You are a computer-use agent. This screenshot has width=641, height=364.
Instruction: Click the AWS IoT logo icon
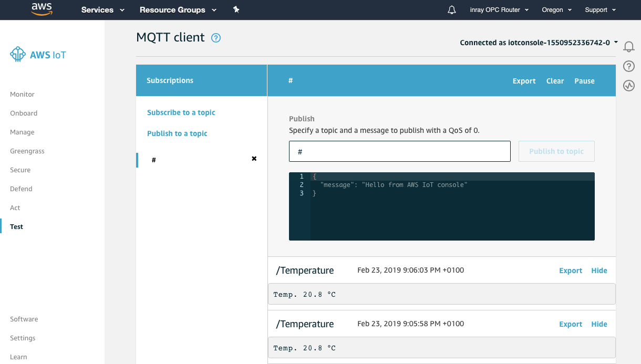click(x=18, y=55)
